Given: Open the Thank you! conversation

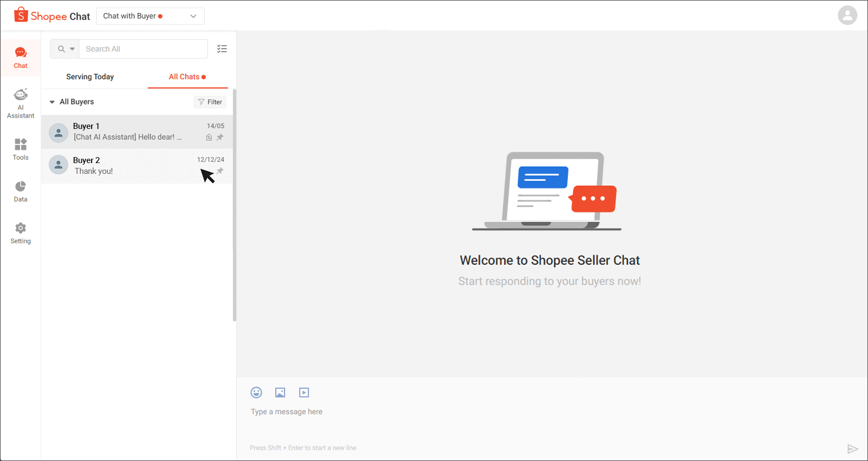Looking at the screenshot, I should tap(137, 166).
